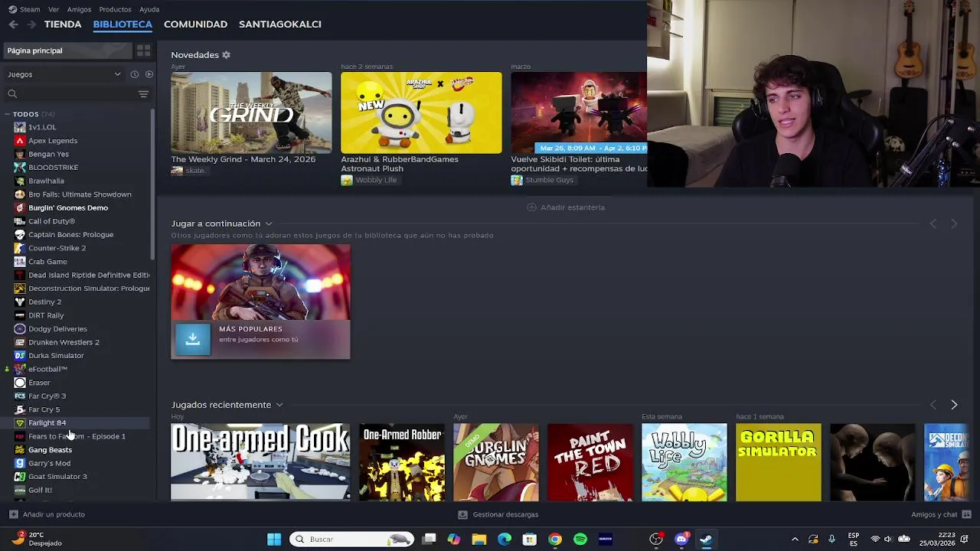Select Crab Game in the library
The image size is (980, 551).
[x=47, y=262]
